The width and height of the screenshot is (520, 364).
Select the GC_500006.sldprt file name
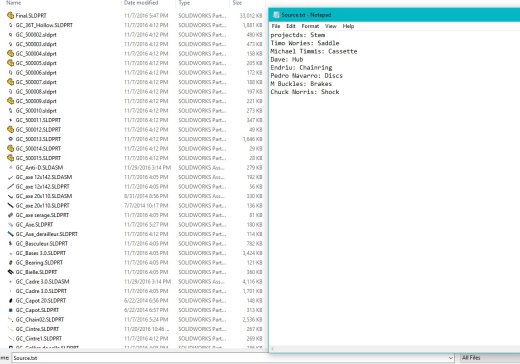[x=36, y=72]
